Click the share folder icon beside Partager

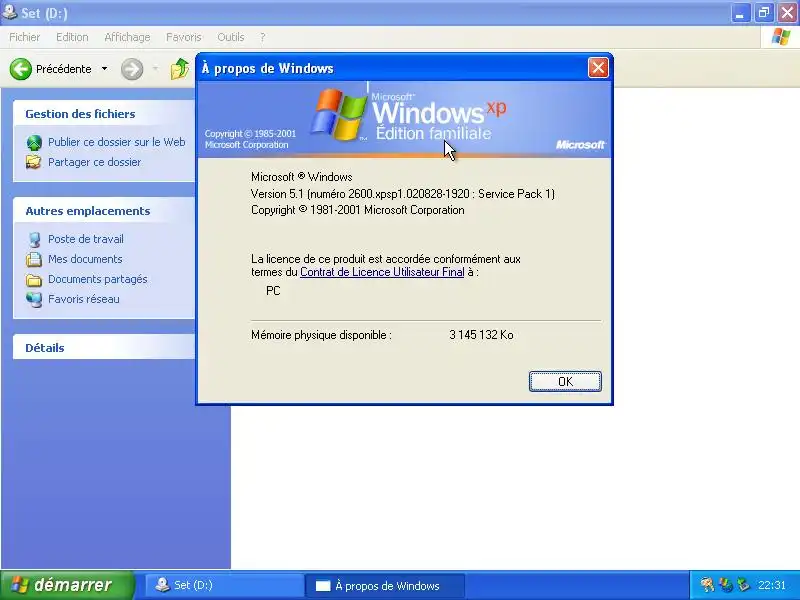[x=34, y=162]
